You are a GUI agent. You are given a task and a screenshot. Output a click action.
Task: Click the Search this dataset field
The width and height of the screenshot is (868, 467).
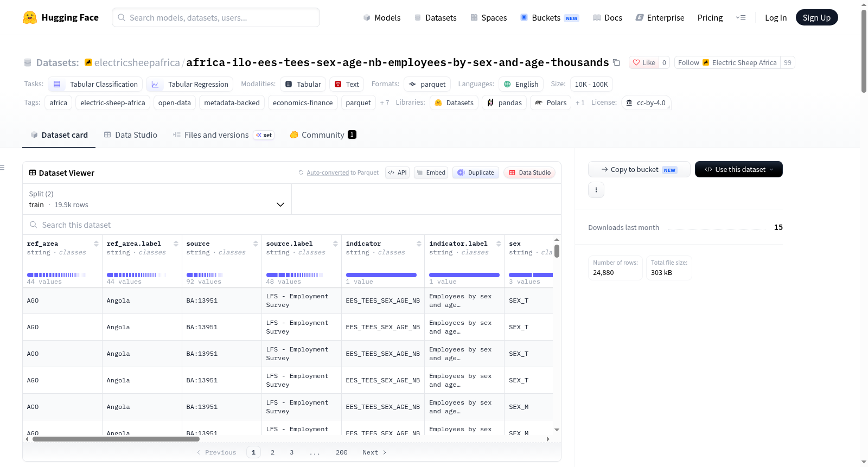pos(292,225)
